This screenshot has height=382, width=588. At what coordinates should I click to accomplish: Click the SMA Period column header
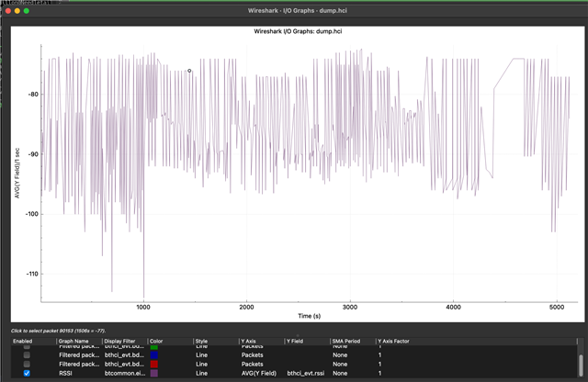click(346, 342)
